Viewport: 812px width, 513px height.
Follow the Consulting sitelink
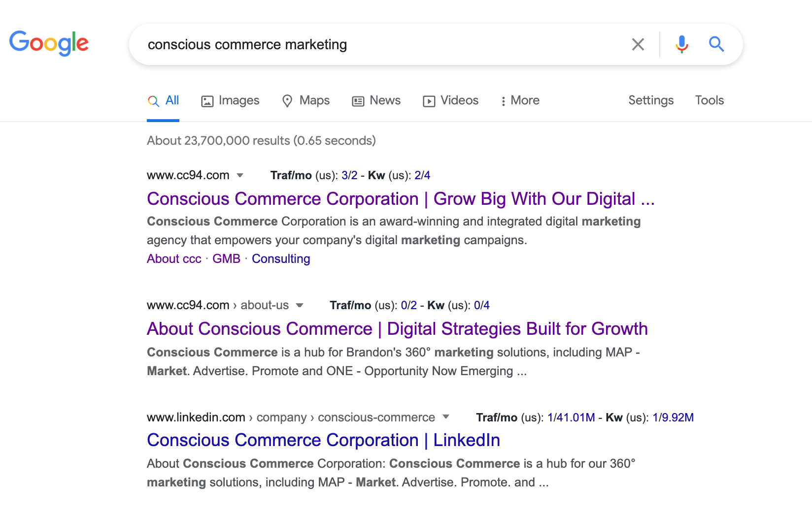click(281, 259)
